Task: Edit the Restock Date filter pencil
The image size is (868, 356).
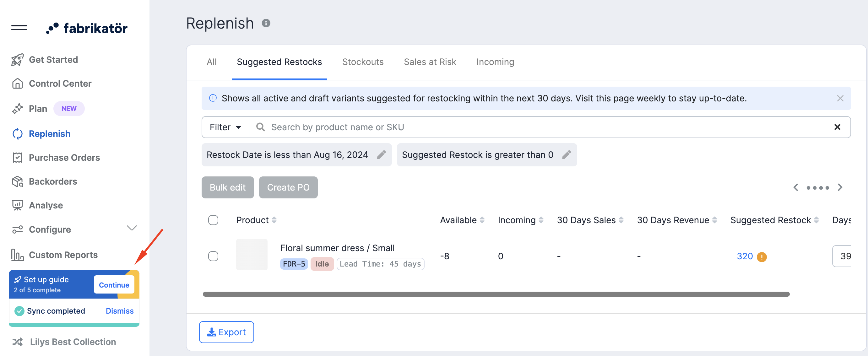Action: (381, 154)
